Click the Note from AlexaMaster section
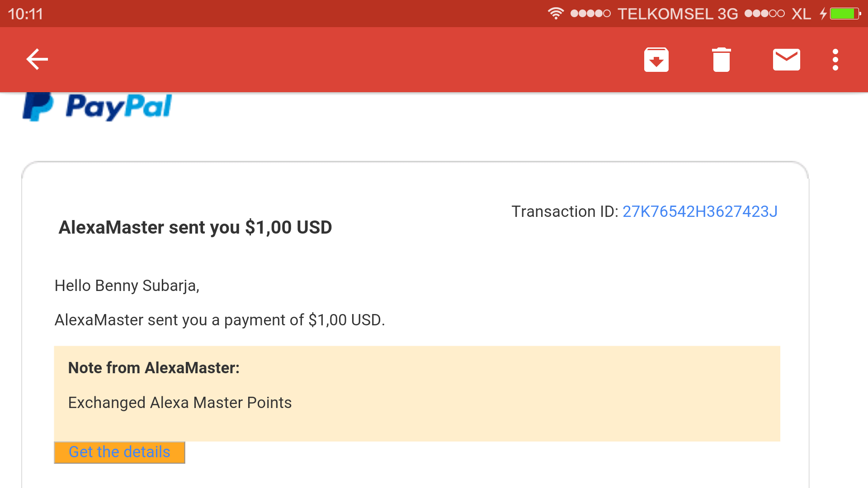Screen dimensions: 868x488 (154, 367)
